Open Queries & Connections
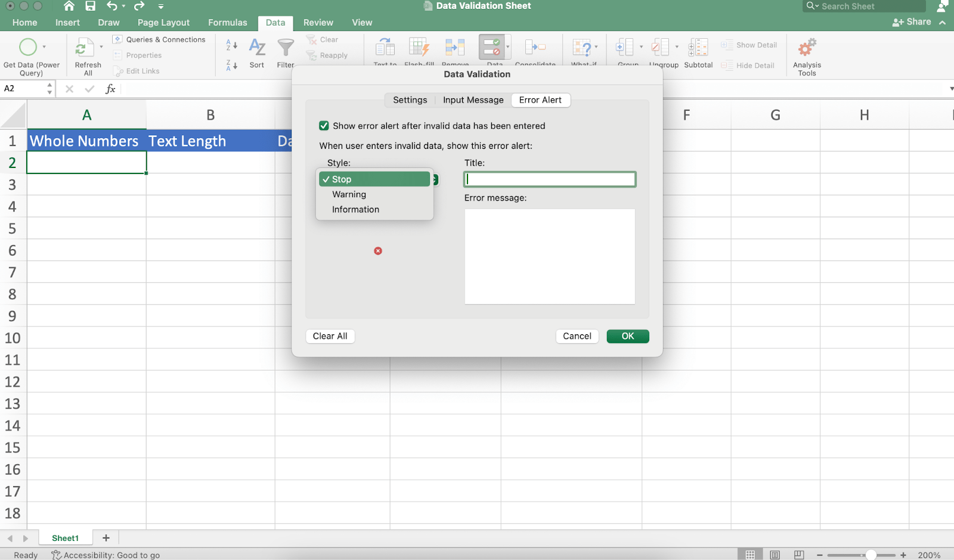The image size is (954, 560). [x=160, y=39]
